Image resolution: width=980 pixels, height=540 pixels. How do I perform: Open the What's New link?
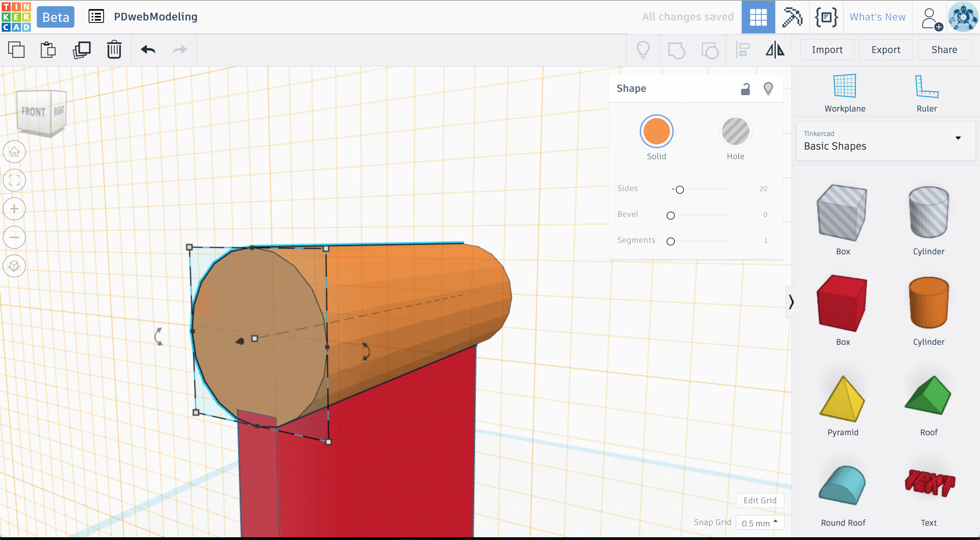(877, 17)
